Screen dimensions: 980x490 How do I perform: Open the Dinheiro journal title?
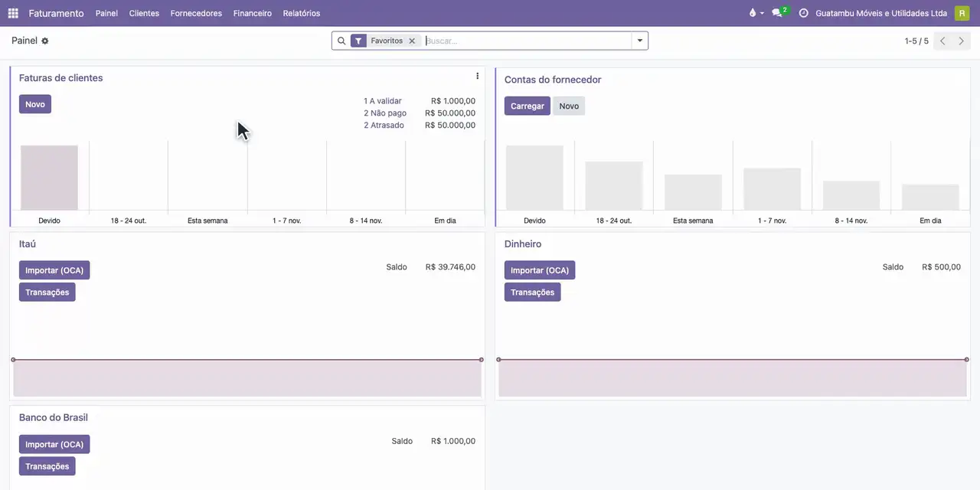click(523, 244)
